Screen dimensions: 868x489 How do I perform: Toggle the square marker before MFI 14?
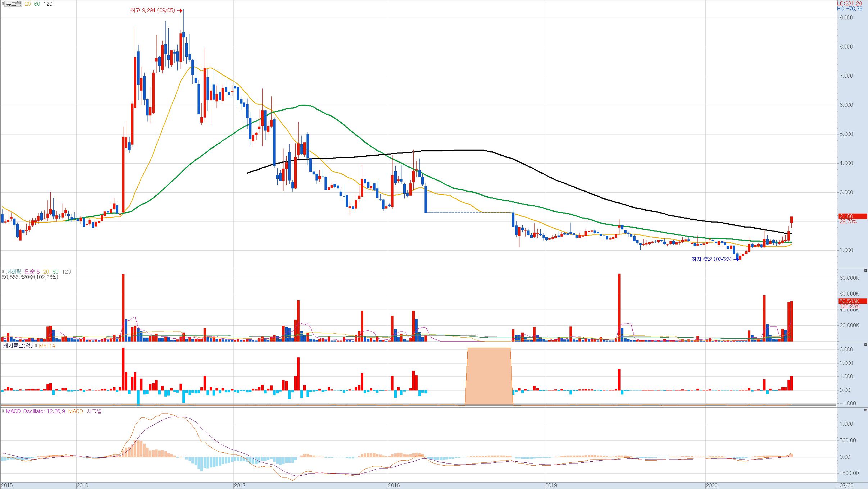tap(36, 346)
